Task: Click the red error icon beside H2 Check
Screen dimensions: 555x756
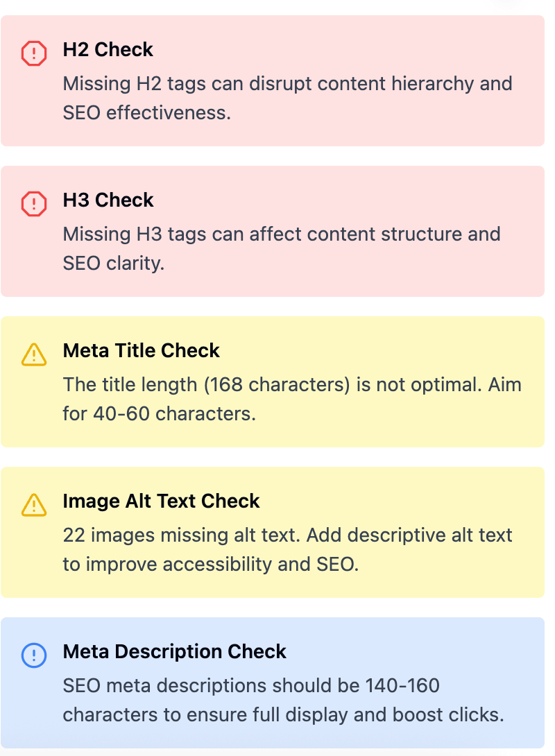Action: pyautogui.click(x=34, y=53)
